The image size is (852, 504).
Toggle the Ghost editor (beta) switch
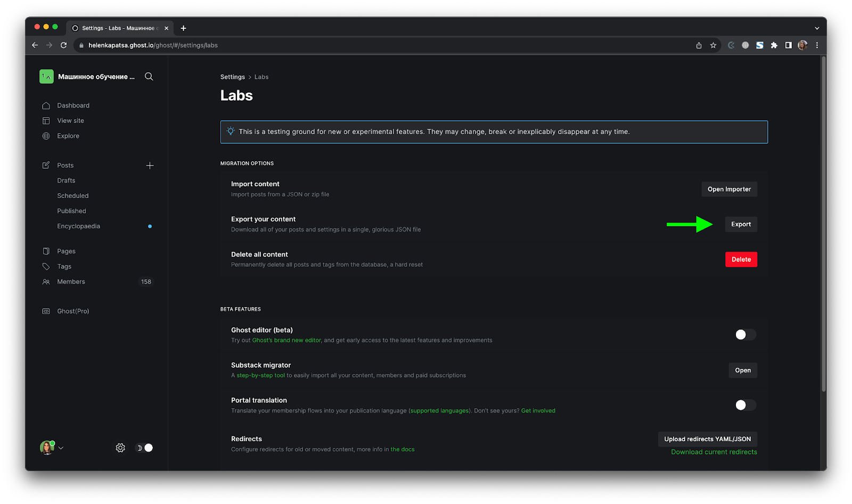tap(745, 335)
